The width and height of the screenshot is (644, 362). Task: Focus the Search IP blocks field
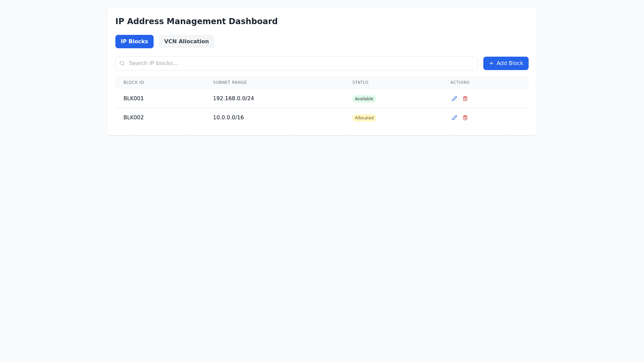(x=302, y=63)
